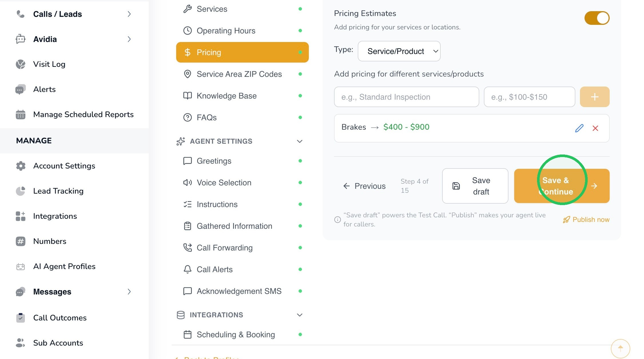
Task: Open Voice Selection settings
Action: pyautogui.click(x=242, y=182)
